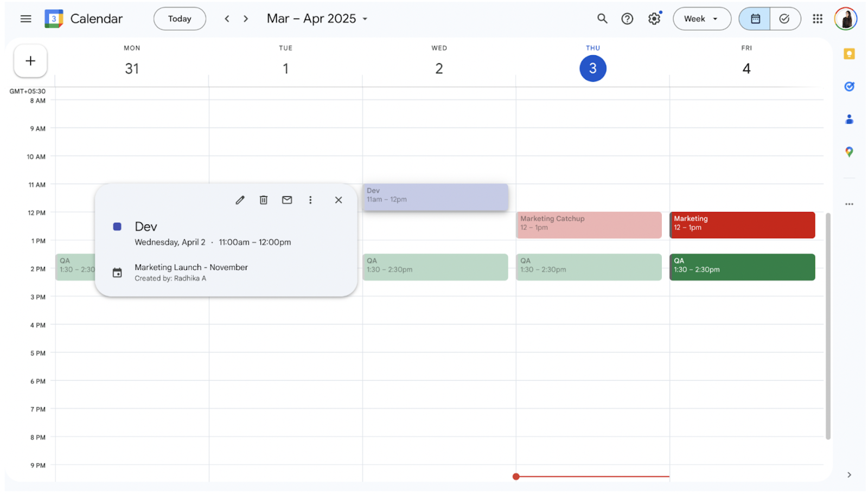Click the Wednesday, April 2 date text
Image resolution: width=868 pixels, height=494 pixels.
(x=170, y=242)
